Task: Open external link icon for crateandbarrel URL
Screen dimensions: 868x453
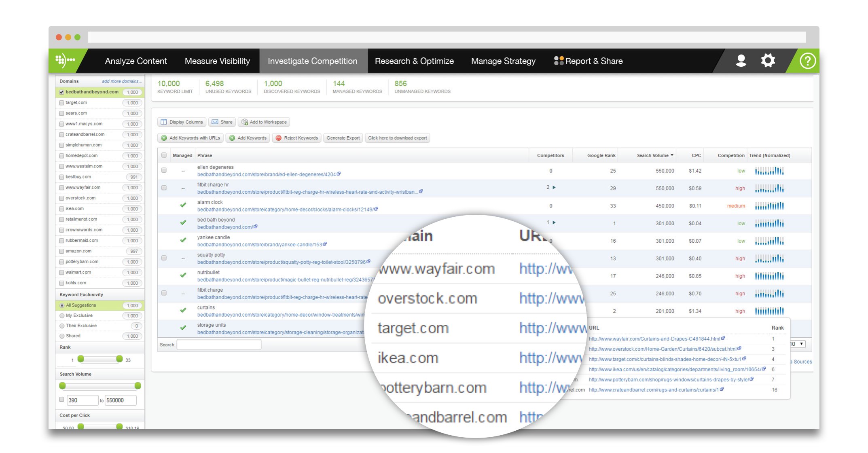Action: pyautogui.click(x=722, y=389)
